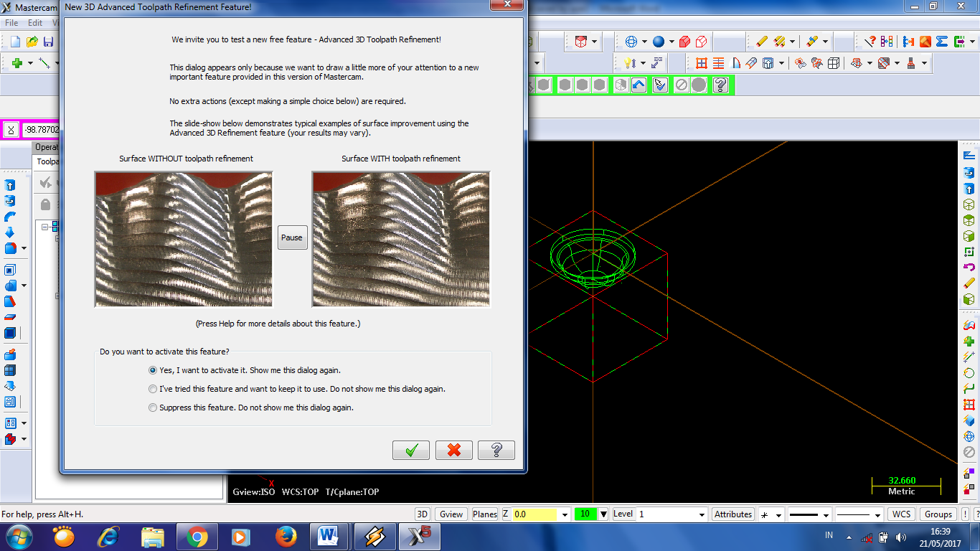The width and height of the screenshot is (980, 551).
Task: Click the 'Surface WITHOUT toolpath refinement' image
Action: [x=184, y=239]
